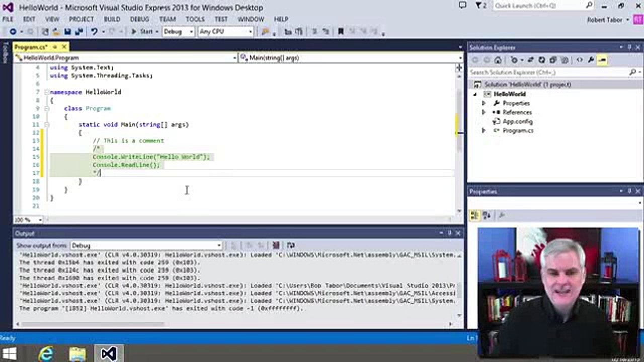Click the highlighted Preview Selected Items icon

602,60
